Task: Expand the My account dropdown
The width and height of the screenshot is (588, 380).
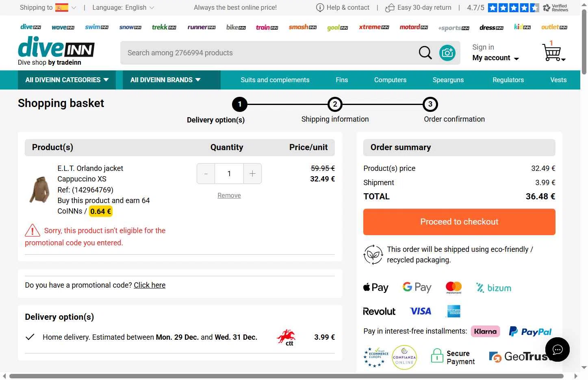Action: coord(495,58)
